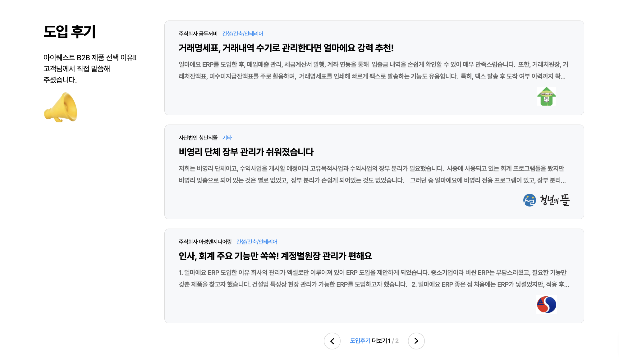The width and height of the screenshot is (619, 364).
Task: Select the 기타 category label
Action: point(227,138)
